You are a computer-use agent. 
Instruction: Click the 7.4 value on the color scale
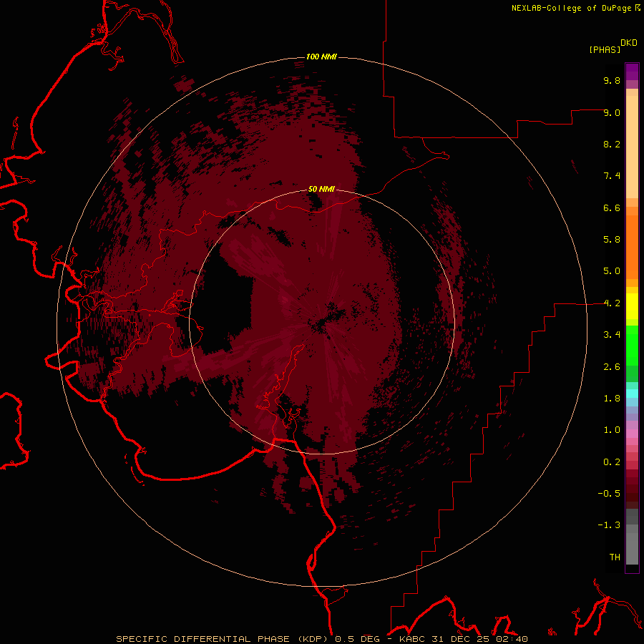(x=612, y=176)
